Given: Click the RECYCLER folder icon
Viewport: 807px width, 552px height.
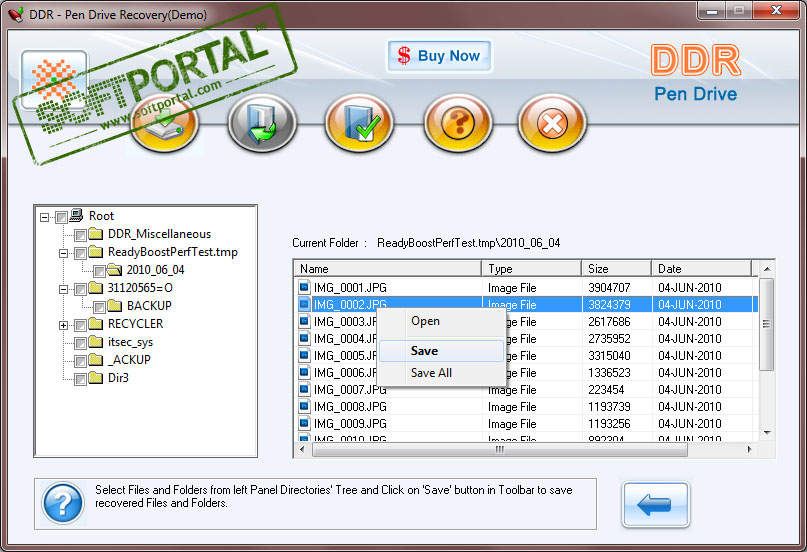Looking at the screenshot, I should (96, 324).
